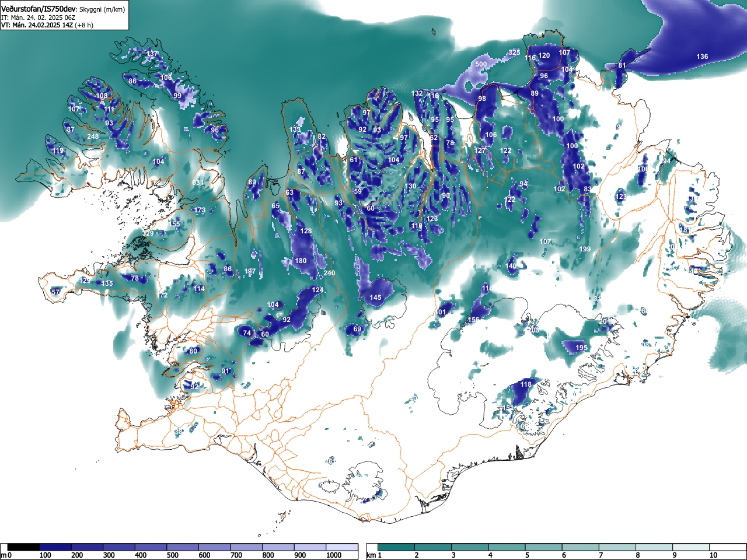This screenshot has height=560, width=747.
Task: Click the 110 visibility value label
Action: point(417,226)
